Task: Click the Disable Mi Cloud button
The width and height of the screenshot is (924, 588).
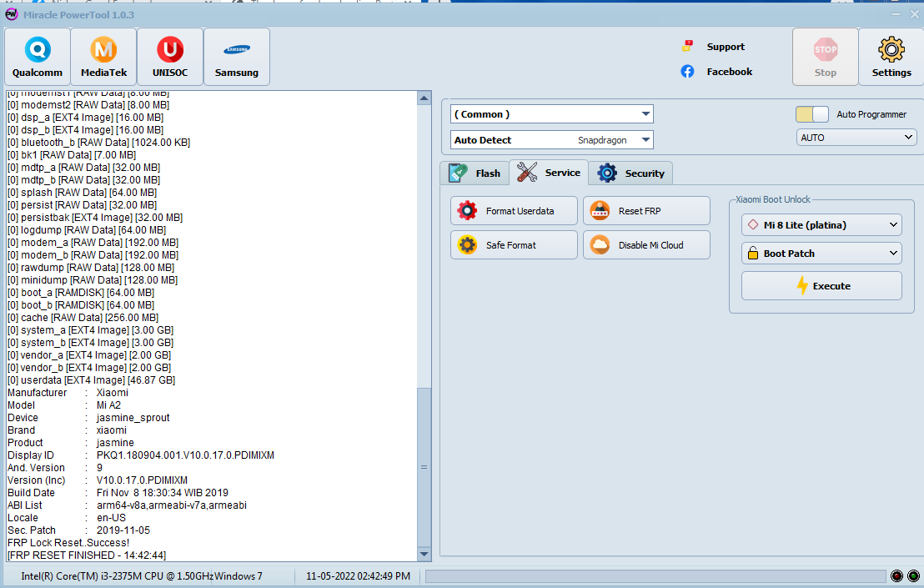Action: coord(646,245)
